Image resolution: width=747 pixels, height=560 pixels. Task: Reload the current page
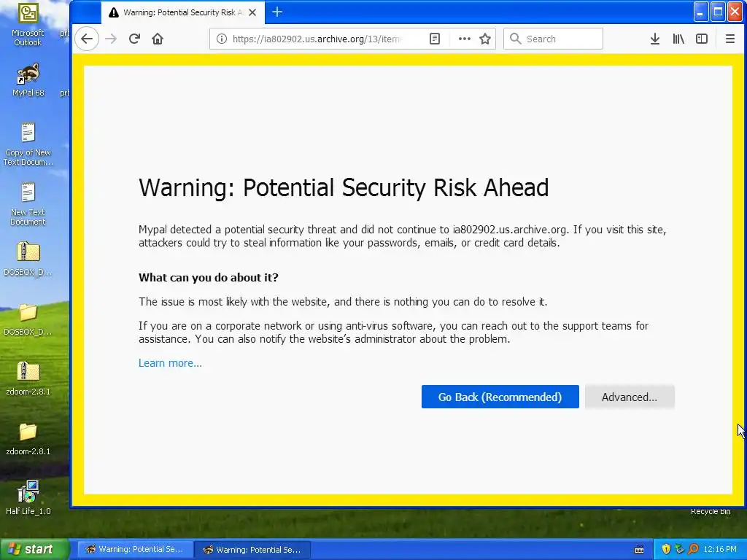tap(134, 39)
